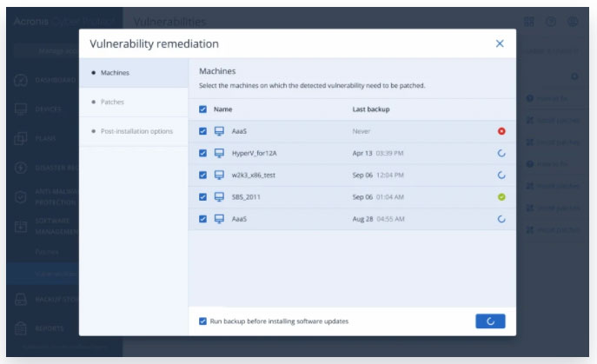
Task: Deselect the w2k3_x86_test machine checkbox
Action: coord(203,175)
